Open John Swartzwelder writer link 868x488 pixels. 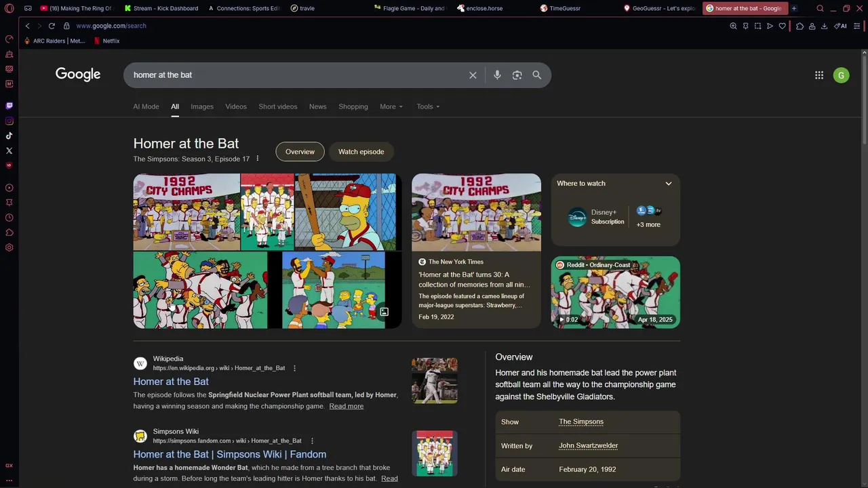[x=589, y=445]
